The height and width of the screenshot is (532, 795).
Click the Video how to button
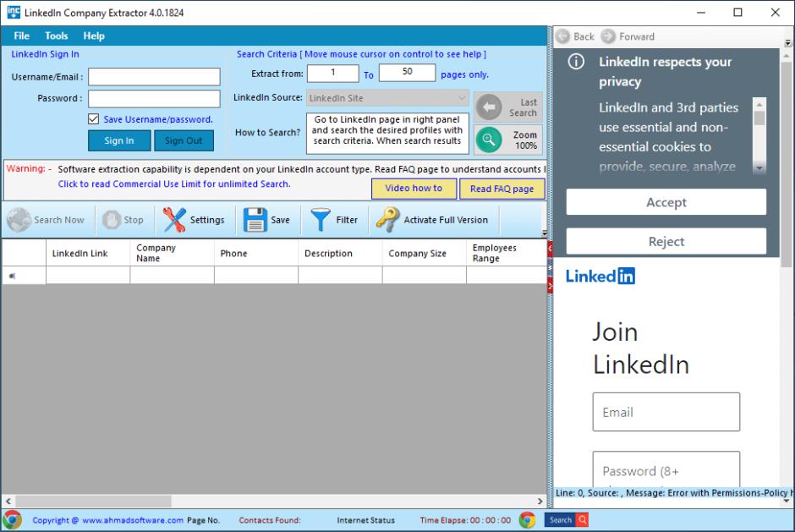coord(414,188)
